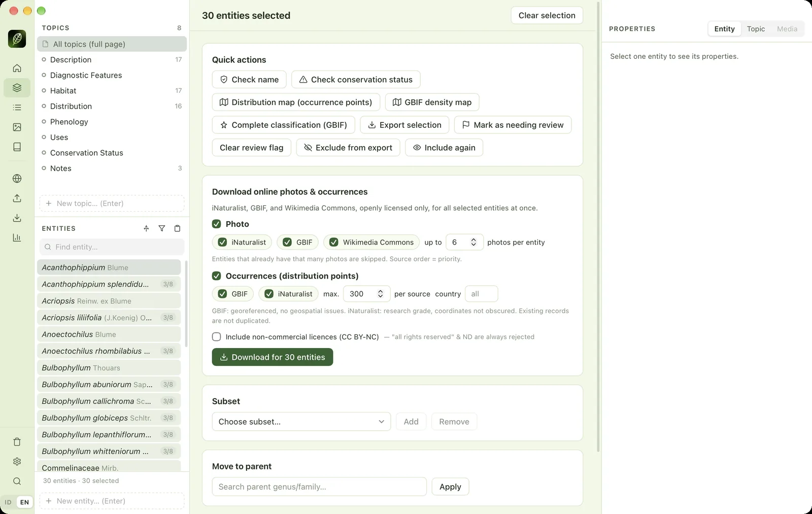Toggle GBIF occurrences source checkbox
Viewport: 812px width, 514px height.
coord(222,294)
